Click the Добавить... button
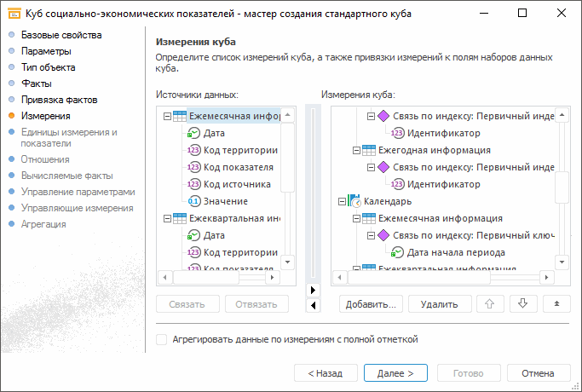The width and height of the screenshot is (582, 392). pyautogui.click(x=371, y=303)
